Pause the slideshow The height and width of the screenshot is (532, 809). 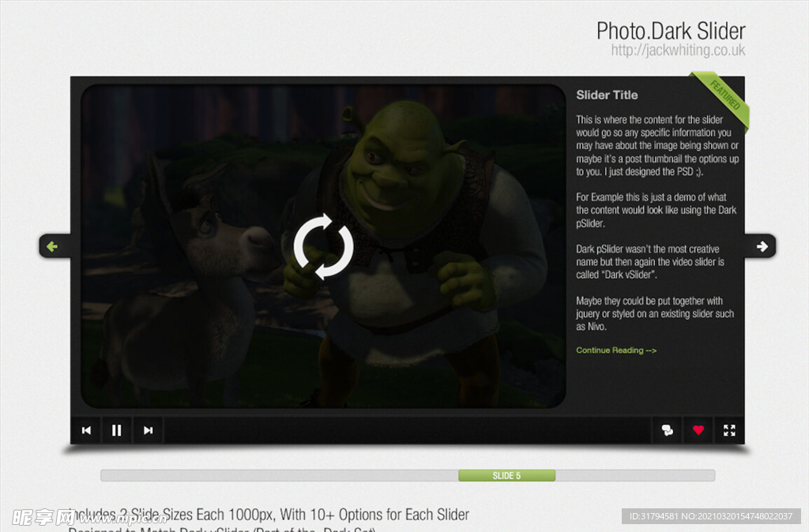point(117,430)
